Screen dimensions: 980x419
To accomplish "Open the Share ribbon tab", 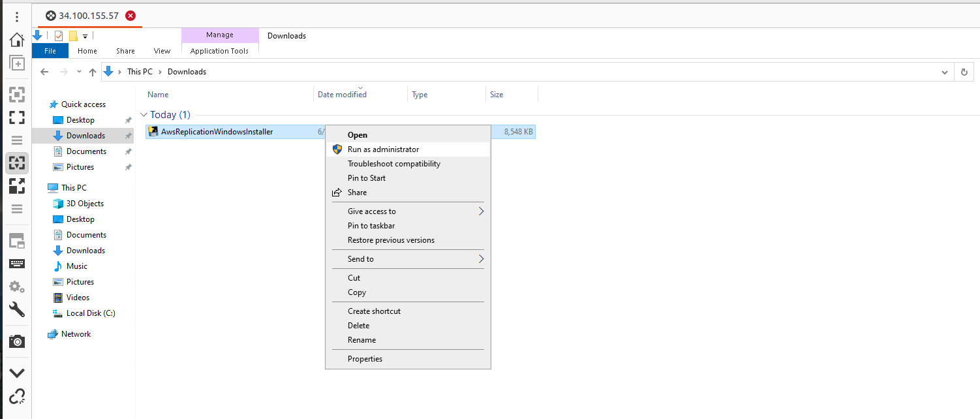I will [125, 51].
